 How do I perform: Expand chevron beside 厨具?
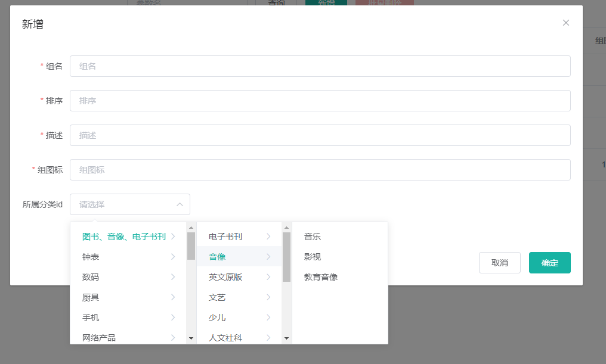point(173,297)
